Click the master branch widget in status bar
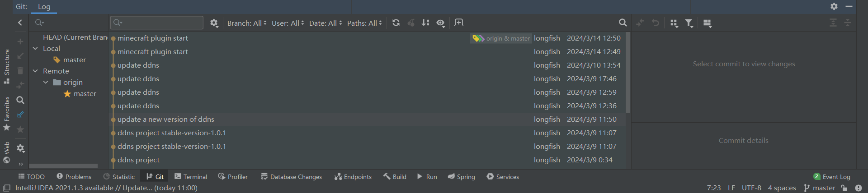Screen dimensions: 868x193 pos(819,188)
